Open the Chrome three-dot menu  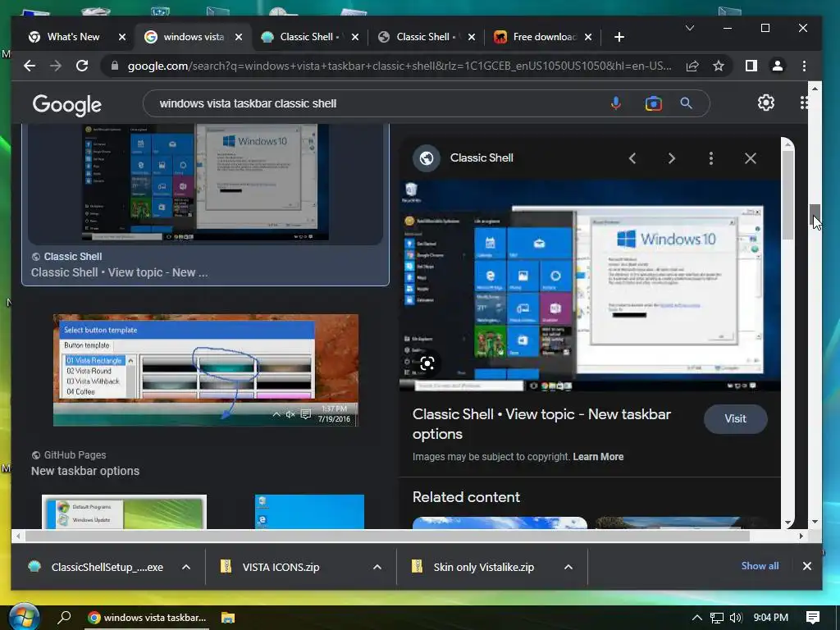click(804, 66)
